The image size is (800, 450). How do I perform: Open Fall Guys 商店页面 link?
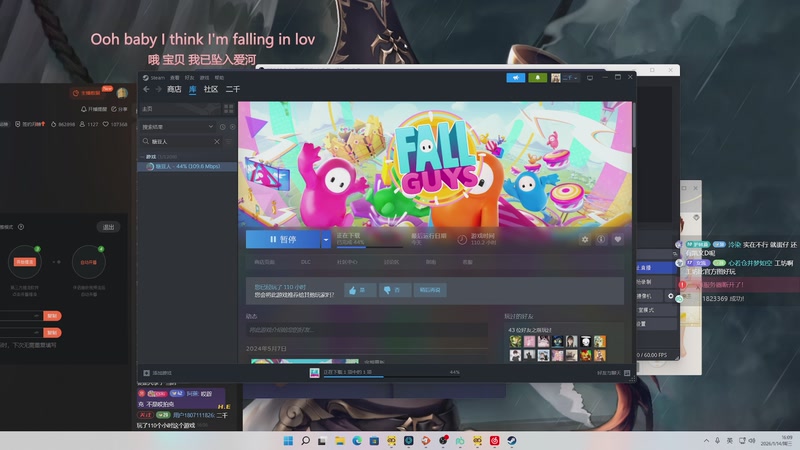pyautogui.click(x=264, y=262)
